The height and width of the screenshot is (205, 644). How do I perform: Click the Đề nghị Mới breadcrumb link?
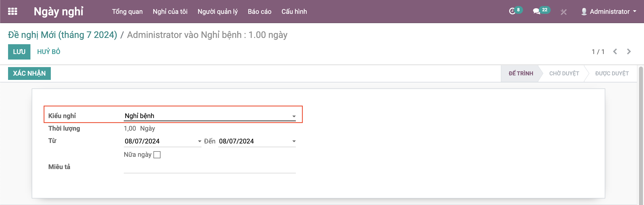pyautogui.click(x=62, y=35)
